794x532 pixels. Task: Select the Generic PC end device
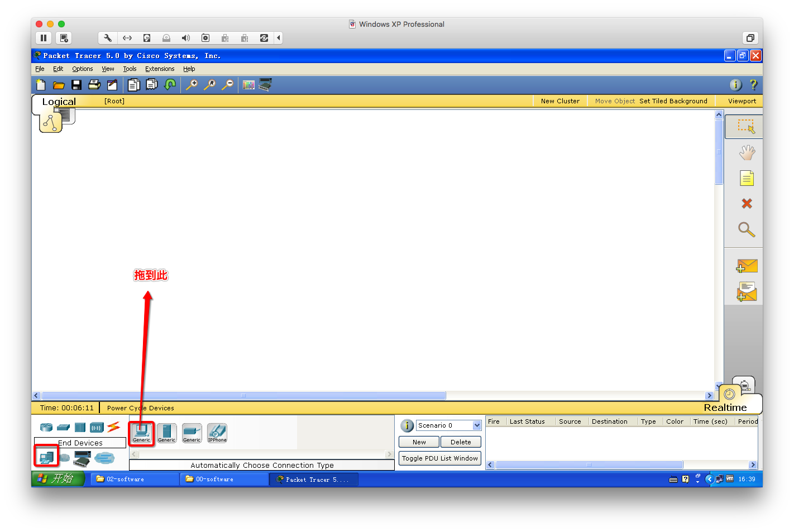click(x=141, y=433)
